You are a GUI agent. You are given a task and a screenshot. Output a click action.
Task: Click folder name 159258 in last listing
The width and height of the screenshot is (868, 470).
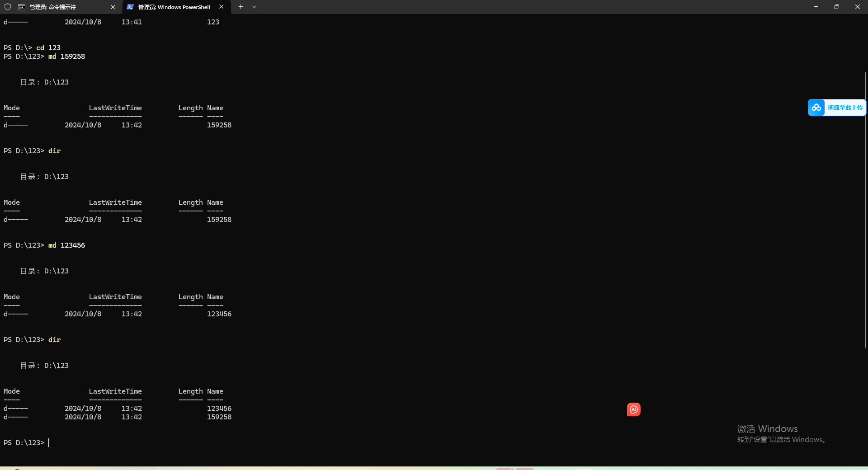pos(219,417)
